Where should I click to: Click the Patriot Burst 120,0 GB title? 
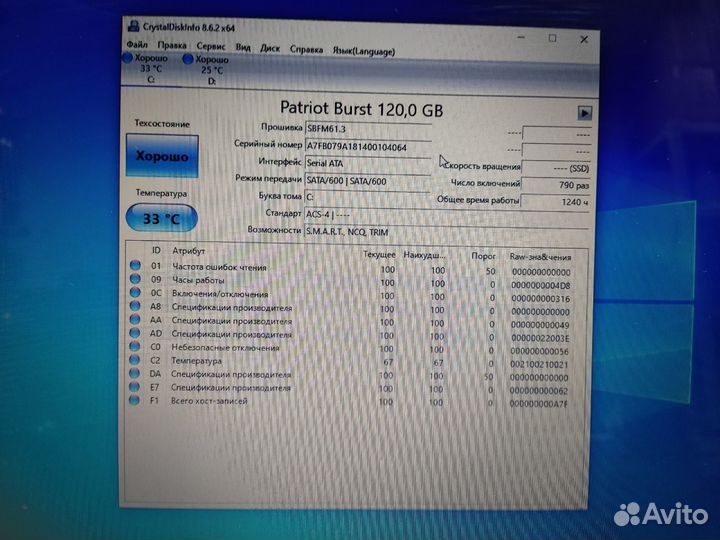361,109
